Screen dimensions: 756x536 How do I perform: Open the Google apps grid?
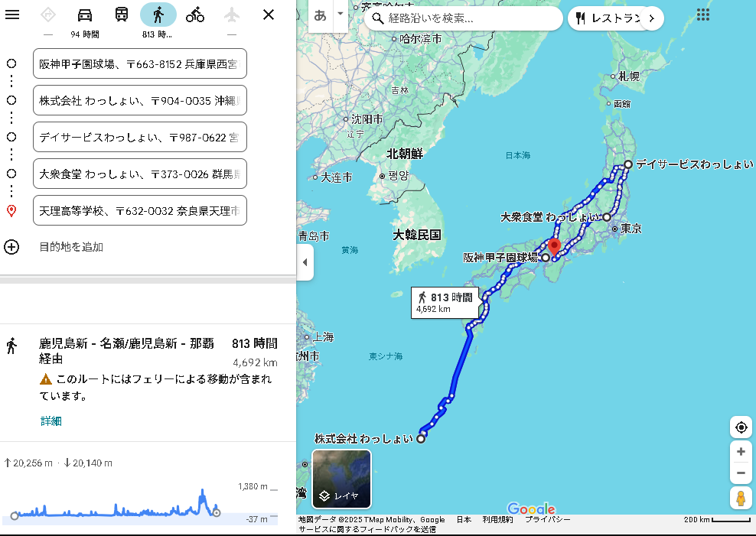(x=703, y=15)
